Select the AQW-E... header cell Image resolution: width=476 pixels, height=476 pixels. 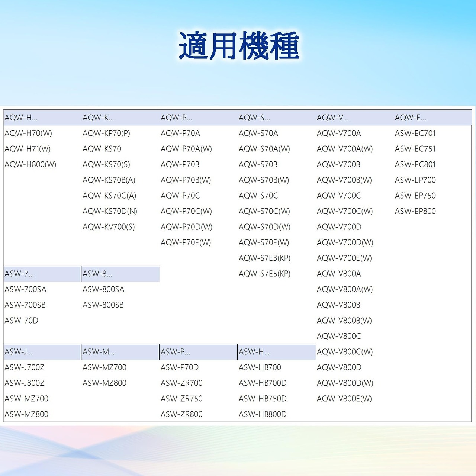click(x=432, y=118)
